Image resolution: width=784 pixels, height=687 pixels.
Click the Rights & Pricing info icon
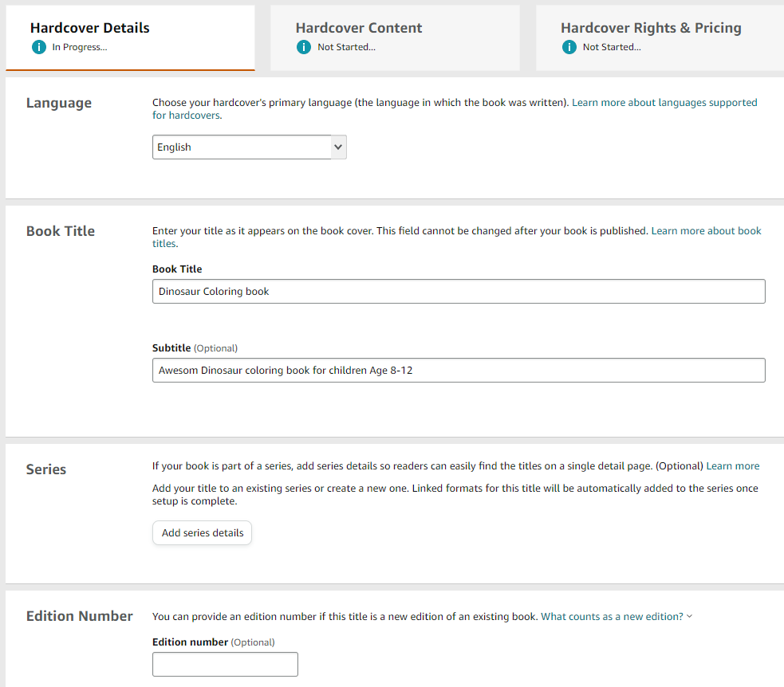click(x=569, y=47)
